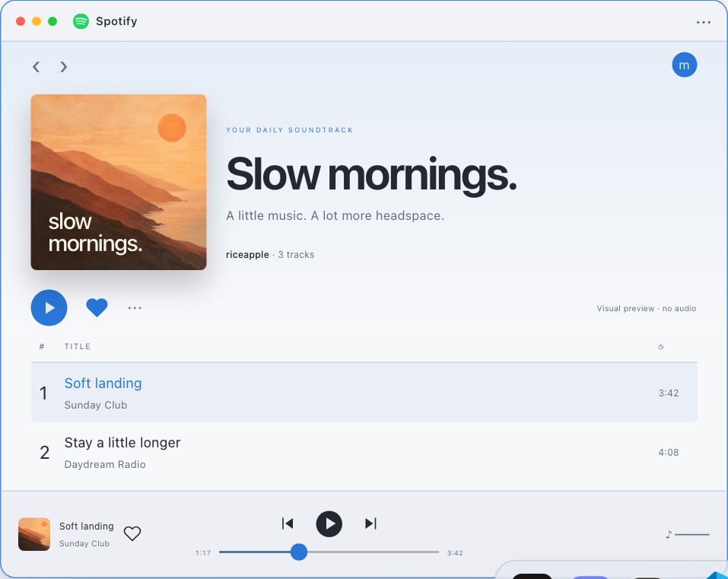Viewport: 728px width, 579px height.
Task: Go back with the left chevron
Action: point(37,67)
